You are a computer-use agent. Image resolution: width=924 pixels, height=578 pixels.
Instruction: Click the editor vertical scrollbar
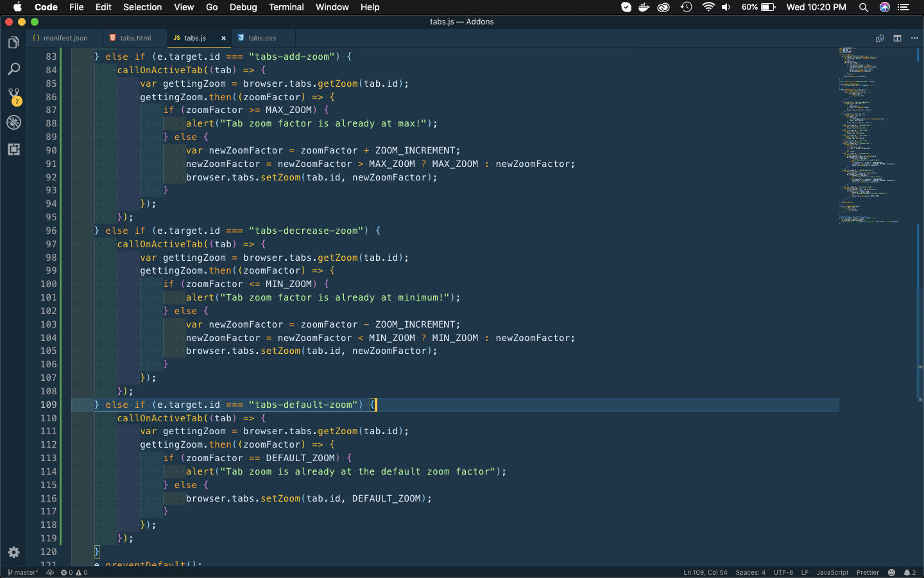tap(919, 307)
